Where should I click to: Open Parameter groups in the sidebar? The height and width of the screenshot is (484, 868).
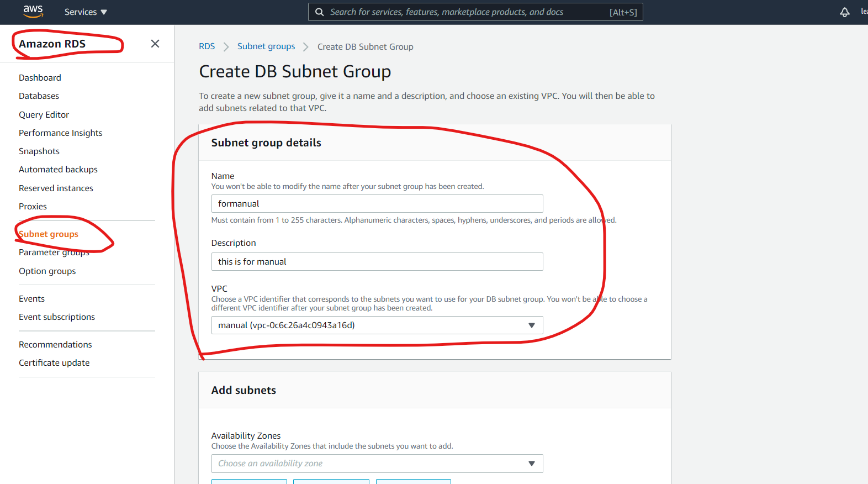(x=54, y=252)
